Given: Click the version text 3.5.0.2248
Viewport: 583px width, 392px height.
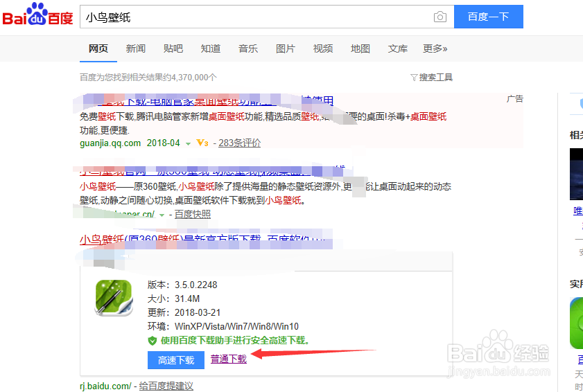Looking at the screenshot, I should pos(196,285).
